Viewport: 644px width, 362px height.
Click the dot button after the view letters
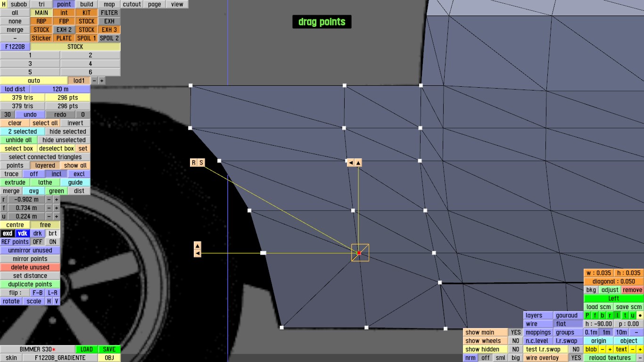pyautogui.click(x=640, y=315)
